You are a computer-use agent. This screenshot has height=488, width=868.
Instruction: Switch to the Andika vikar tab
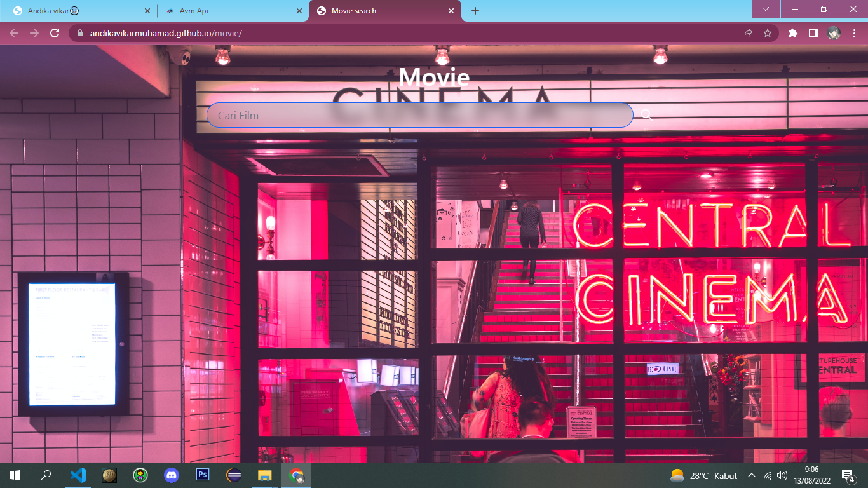pos(76,11)
